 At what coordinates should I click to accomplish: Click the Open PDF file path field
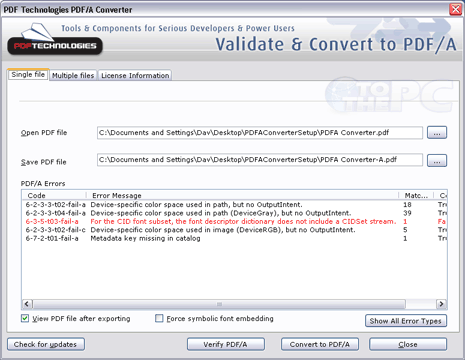pyautogui.click(x=260, y=133)
